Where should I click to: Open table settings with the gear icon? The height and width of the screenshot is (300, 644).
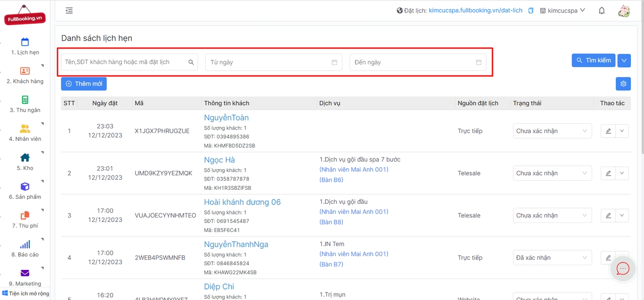623,84
